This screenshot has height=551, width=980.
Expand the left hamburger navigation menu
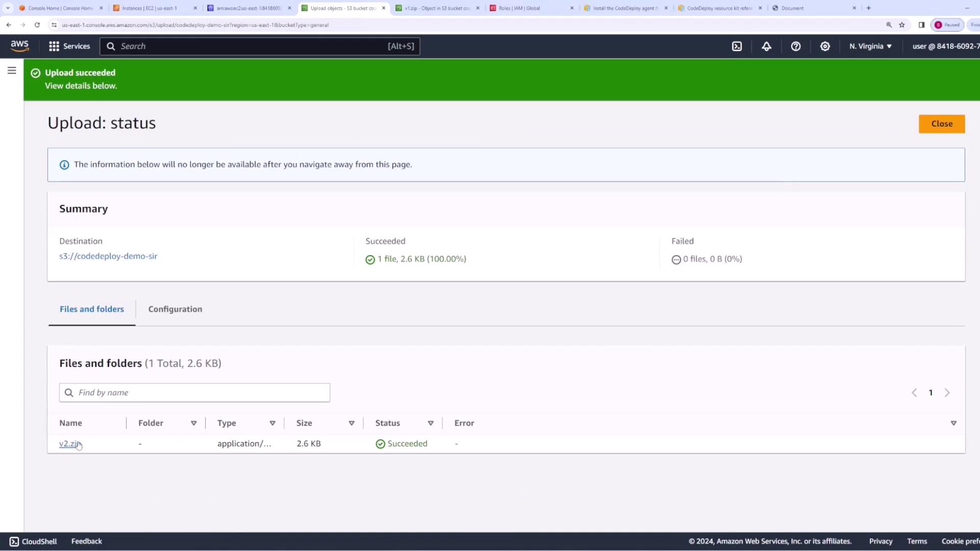(x=12, y=71)
